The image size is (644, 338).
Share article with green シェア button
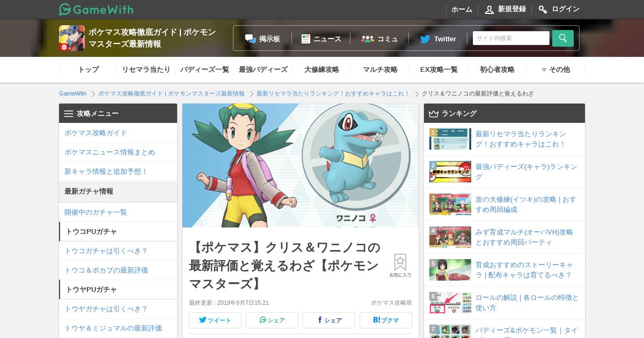[x=272, y=320]
